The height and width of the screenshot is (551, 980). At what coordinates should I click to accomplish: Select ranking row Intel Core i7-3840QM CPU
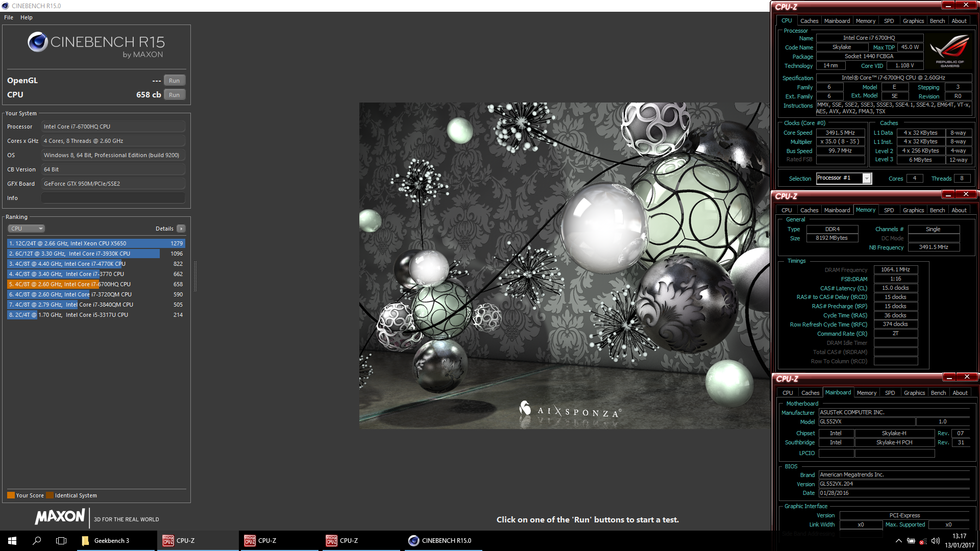[x=96, y=305]
